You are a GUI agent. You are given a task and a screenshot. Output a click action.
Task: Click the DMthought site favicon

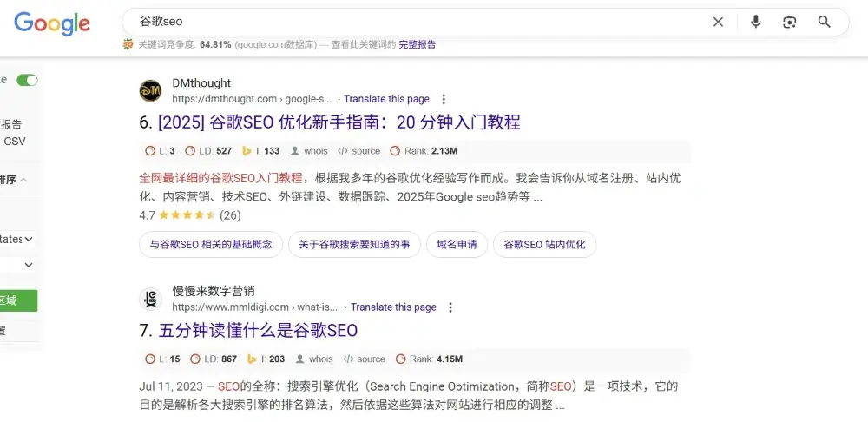[x=150, y=91]
